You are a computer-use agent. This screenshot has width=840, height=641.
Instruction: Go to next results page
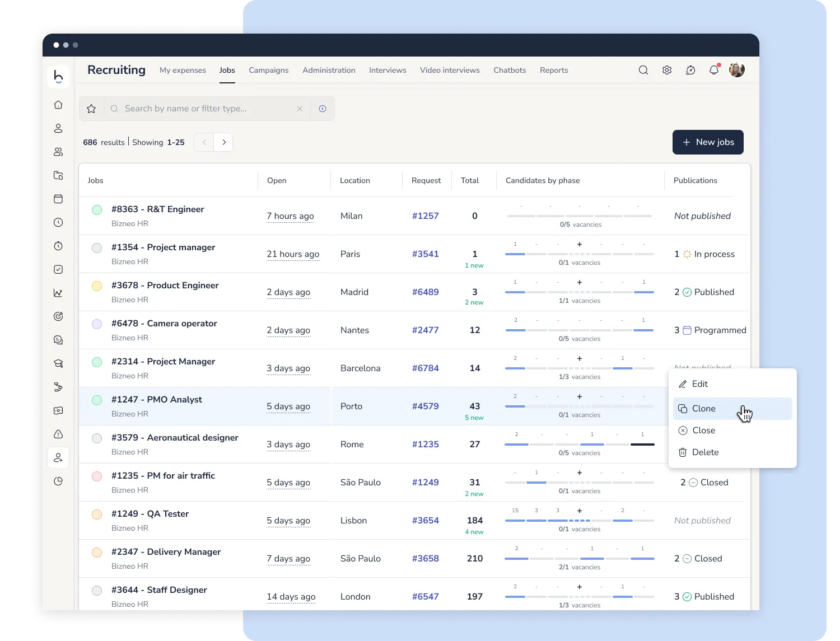[224, 142]
